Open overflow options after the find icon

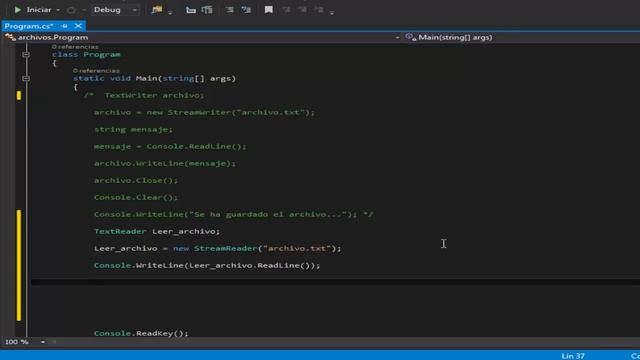(x=170, y=12)
